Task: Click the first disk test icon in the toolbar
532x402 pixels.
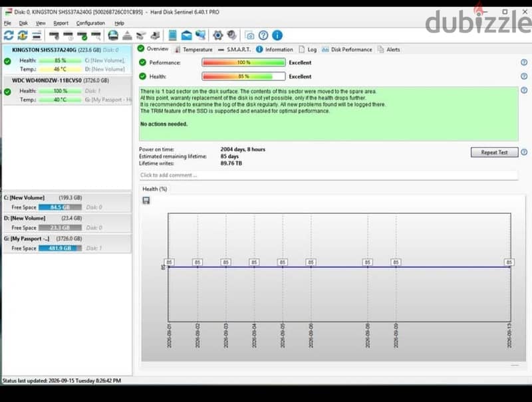Action: tap(54, 35)
